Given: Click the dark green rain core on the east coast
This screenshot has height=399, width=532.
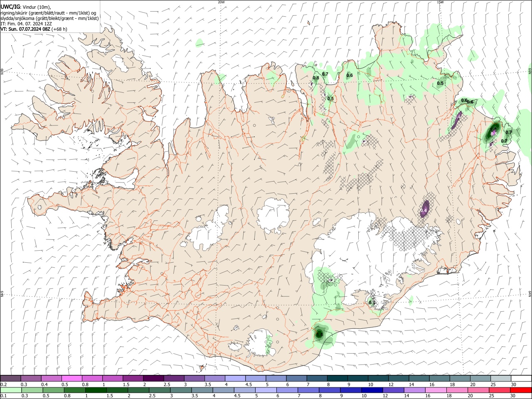Looking at the screenshot, I should pos(493,132).
